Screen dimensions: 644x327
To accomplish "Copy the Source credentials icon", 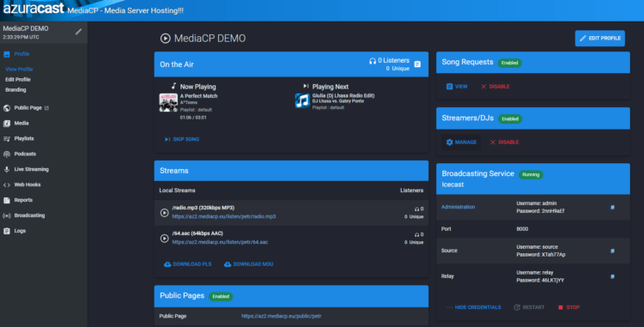I will point(612,251).
